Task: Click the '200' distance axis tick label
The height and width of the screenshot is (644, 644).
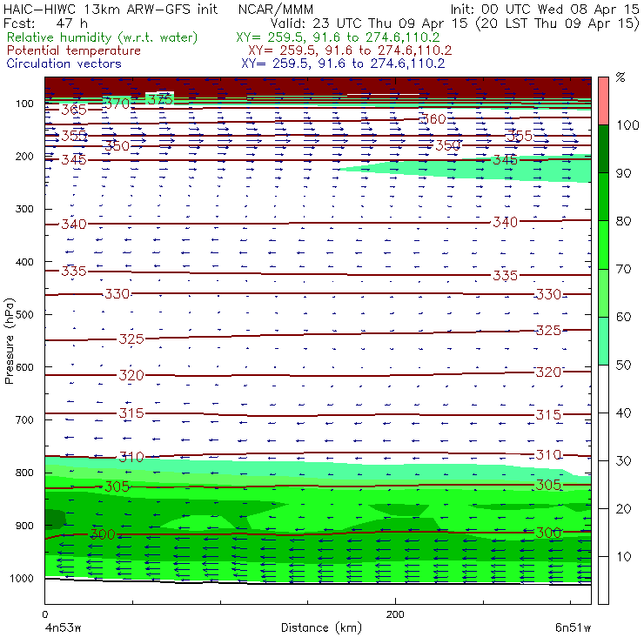Action: pos(395,614)
